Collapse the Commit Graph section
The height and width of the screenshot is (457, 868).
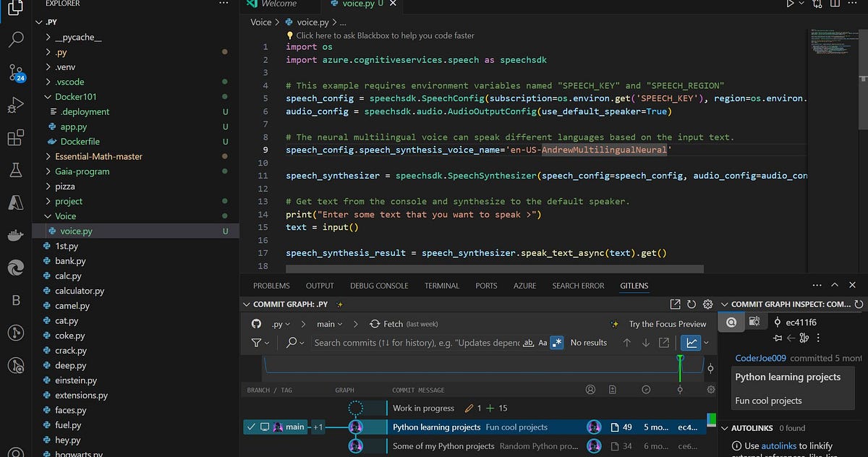tap(247, 304)
